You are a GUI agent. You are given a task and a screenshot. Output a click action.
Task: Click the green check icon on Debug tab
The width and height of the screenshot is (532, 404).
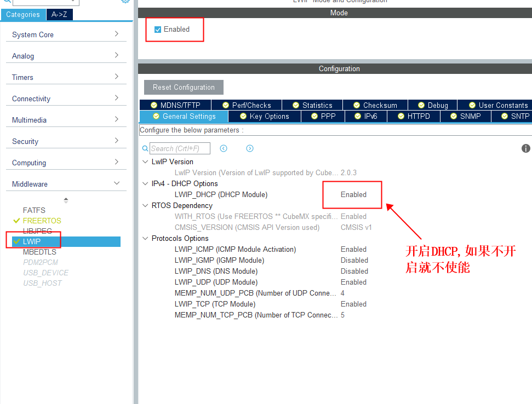pyautogui.click(x=420, y=105)
